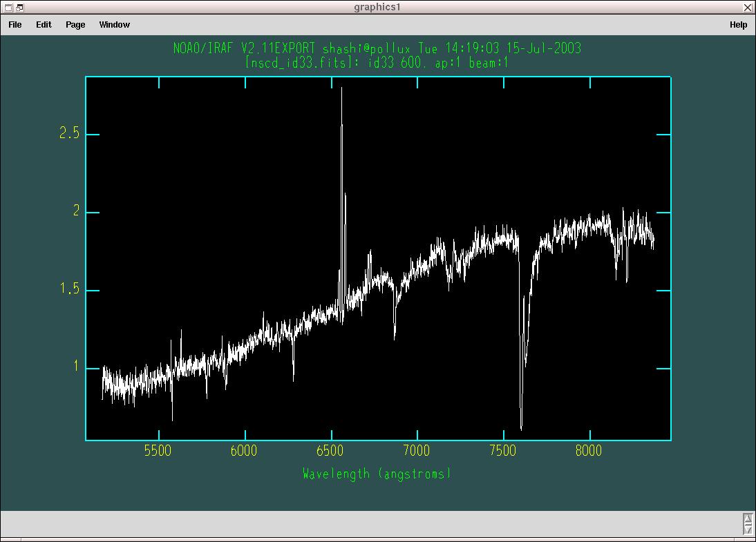Click the 5500 wavelength tick label
Image resolution: width=756 pixels, height=542 pixels.
point(158,451)
